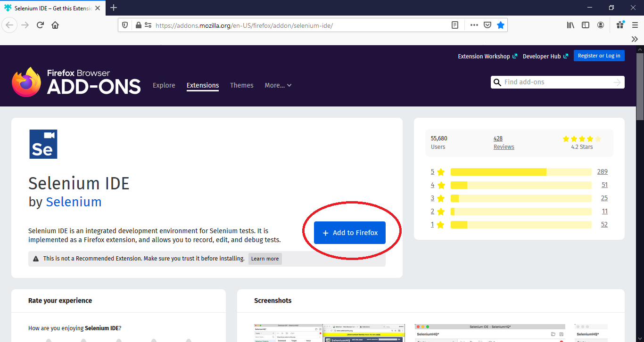
Task: Click the Selenium IDE Se logo icon
Action: [43, 144]
